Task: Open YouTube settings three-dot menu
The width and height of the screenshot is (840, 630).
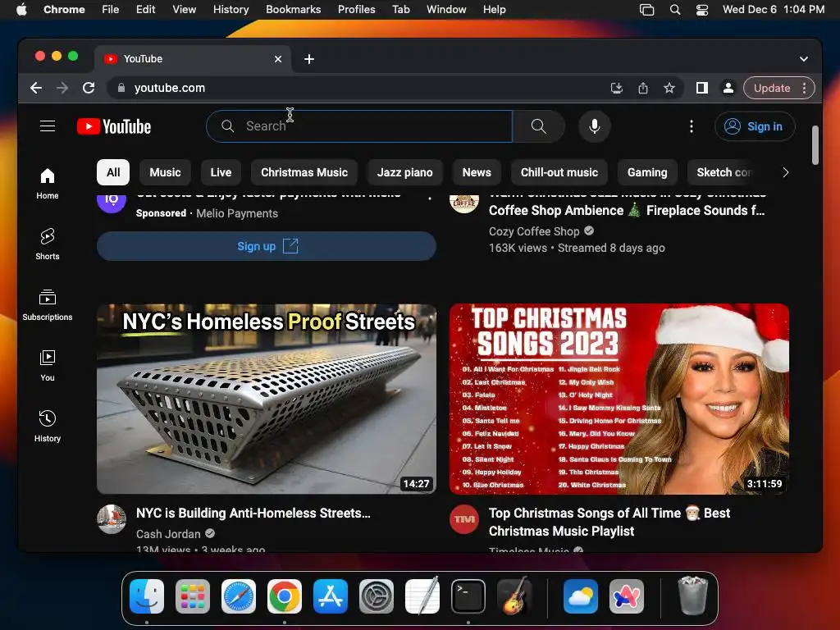Action: coord(691,126)
